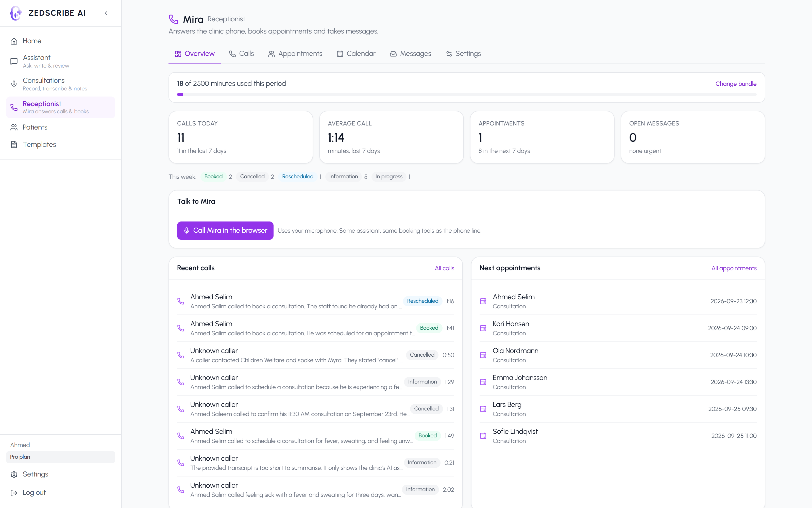Click the Receptionist phone icon in the sidebar
Image resolution: width=812 pixels, height=508 pixels.
14,107
